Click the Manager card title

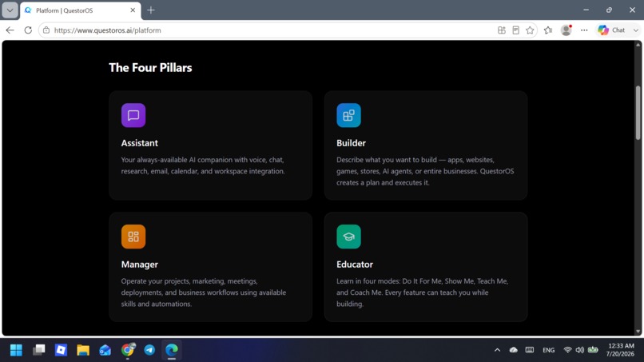pyautogui.click(x=140, y=265)
